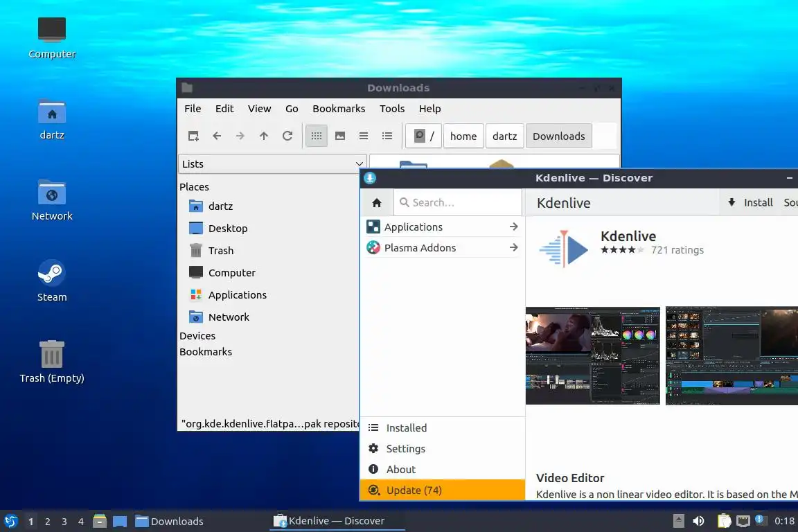This screenshot has width=798, height=532.
Task: Go up to parent folder
Action: pyautogui.click(x=264, y=136)
